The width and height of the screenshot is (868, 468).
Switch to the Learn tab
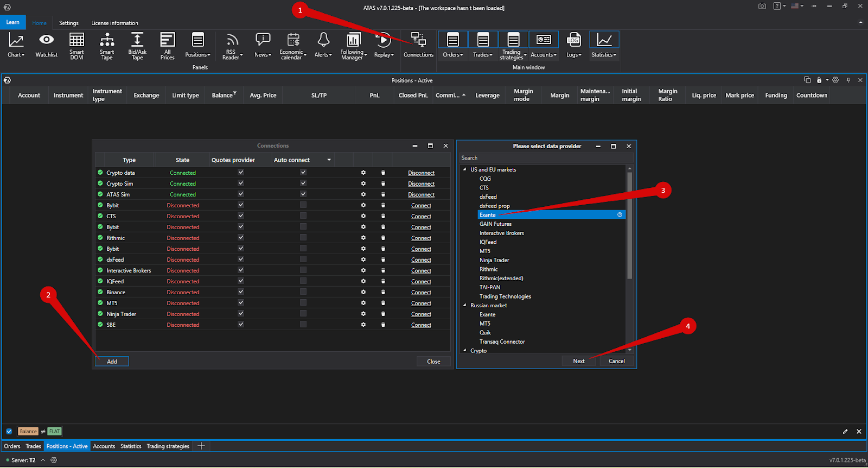click(x=13, y=22)
